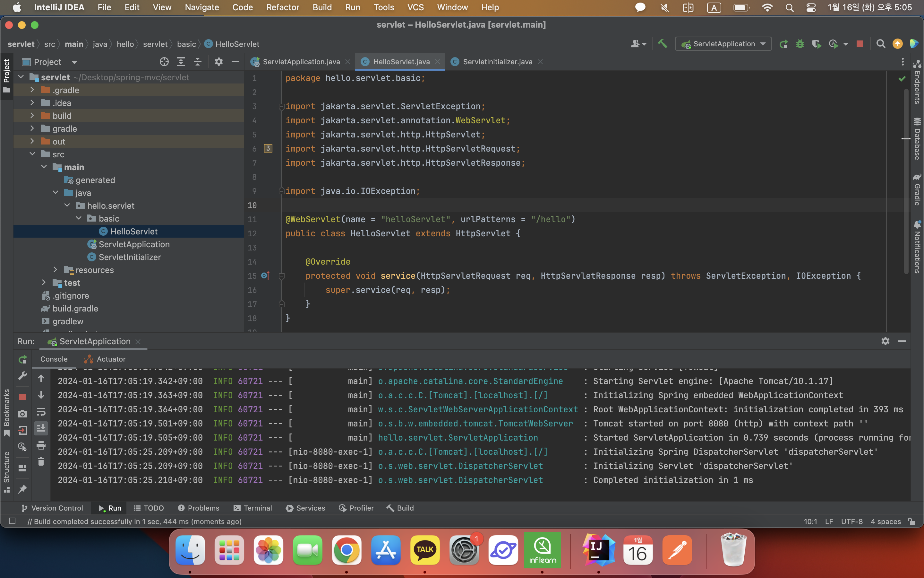Rerun ServletApplication from main toolbar

click(783, 44)
